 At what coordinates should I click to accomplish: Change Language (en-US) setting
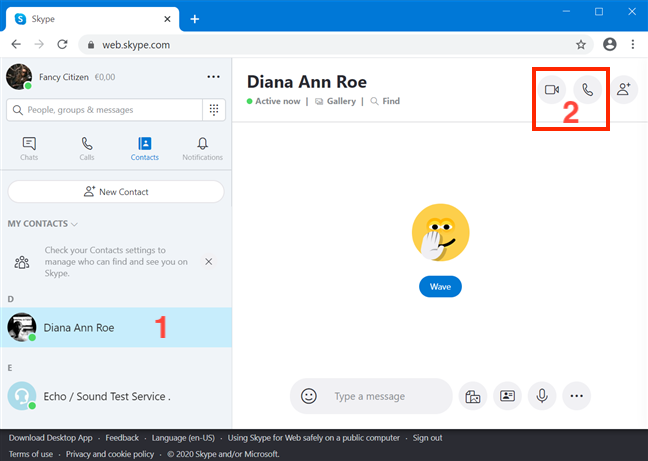183,438
